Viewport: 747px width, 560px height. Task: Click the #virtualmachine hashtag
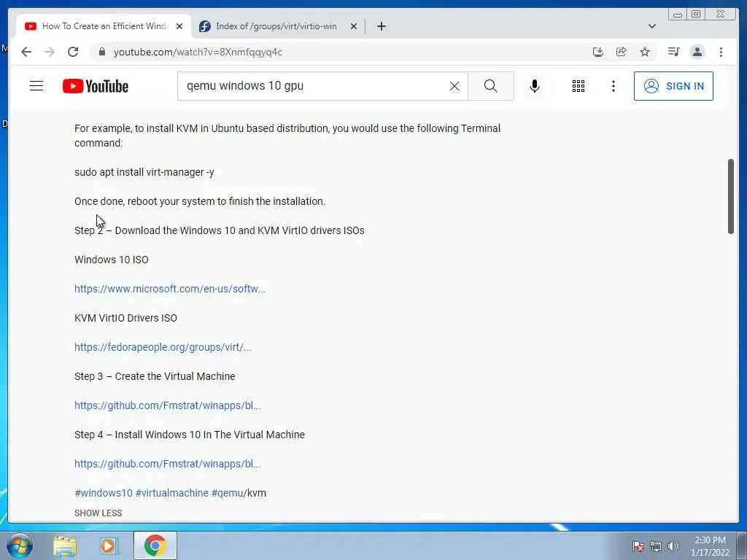point(172,493)
